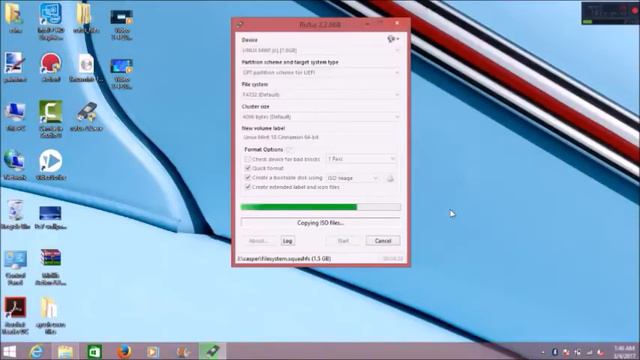Screen dimensions: 640x360
Task: Open This PC desktop icon
Action: [x=16, y=117]
